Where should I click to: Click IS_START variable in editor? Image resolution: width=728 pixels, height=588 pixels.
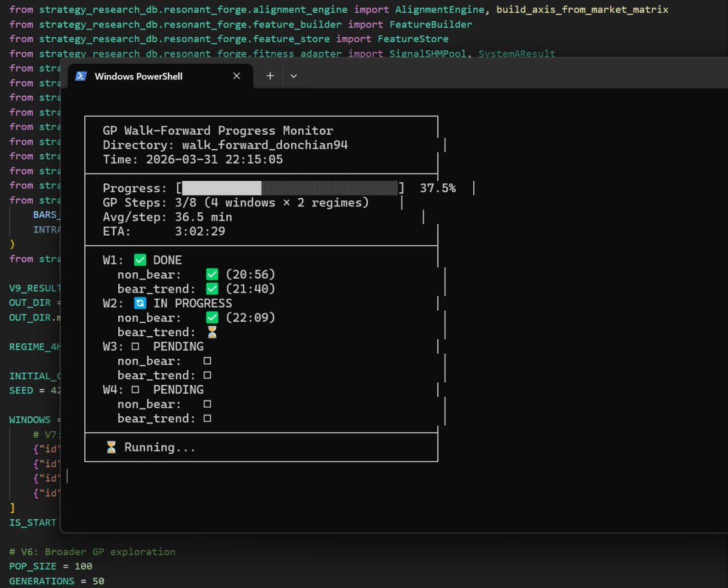pos(33,522)
